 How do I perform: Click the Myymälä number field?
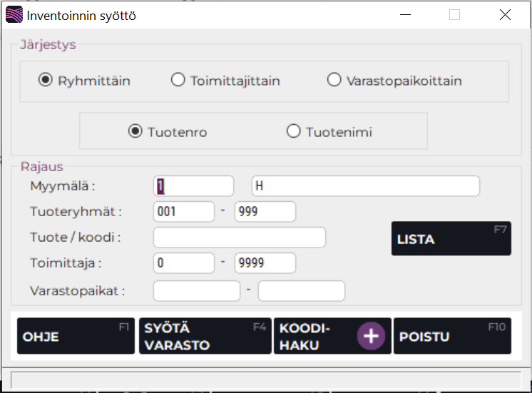[x=193, y=186]
